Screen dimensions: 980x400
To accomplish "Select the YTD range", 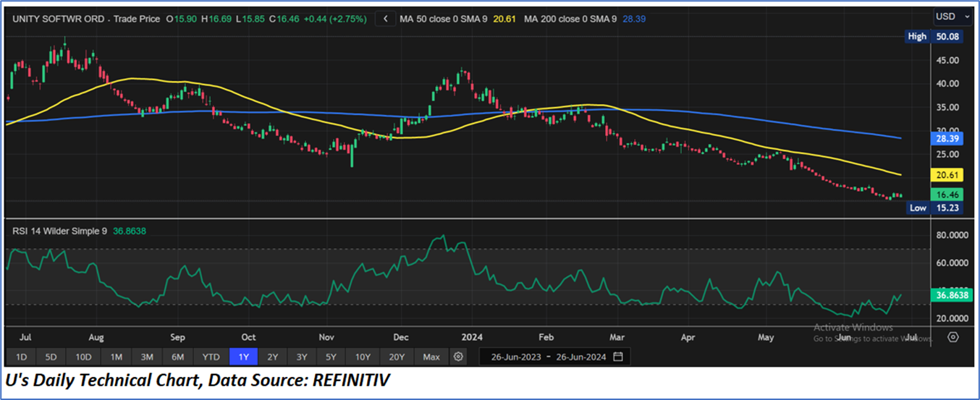I will tap(211, 357).
